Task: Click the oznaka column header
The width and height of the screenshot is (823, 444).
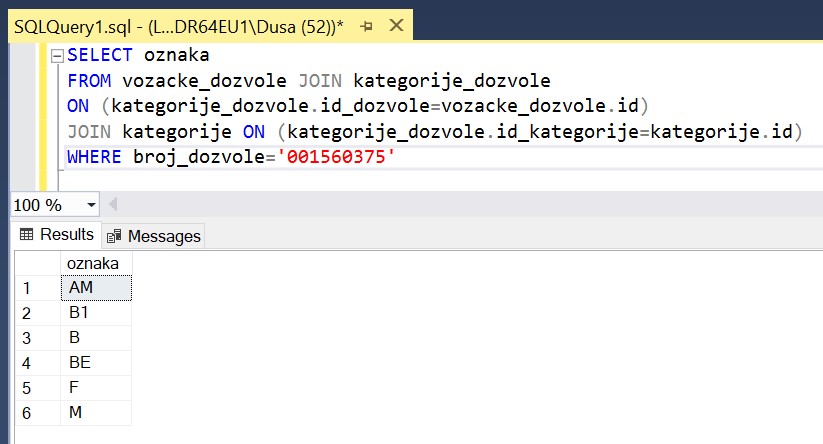Action: pyautogui.click(x=96, y=263)
